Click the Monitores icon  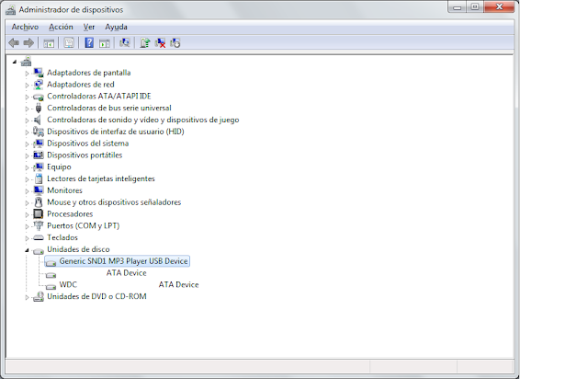(x=39, y=190)
